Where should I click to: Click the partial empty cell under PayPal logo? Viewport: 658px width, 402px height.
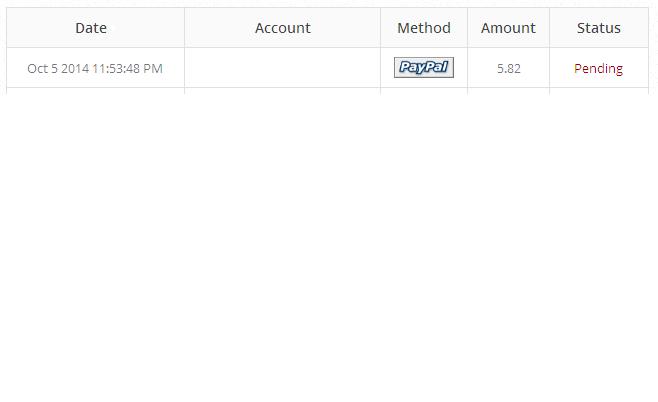[424, 91]
